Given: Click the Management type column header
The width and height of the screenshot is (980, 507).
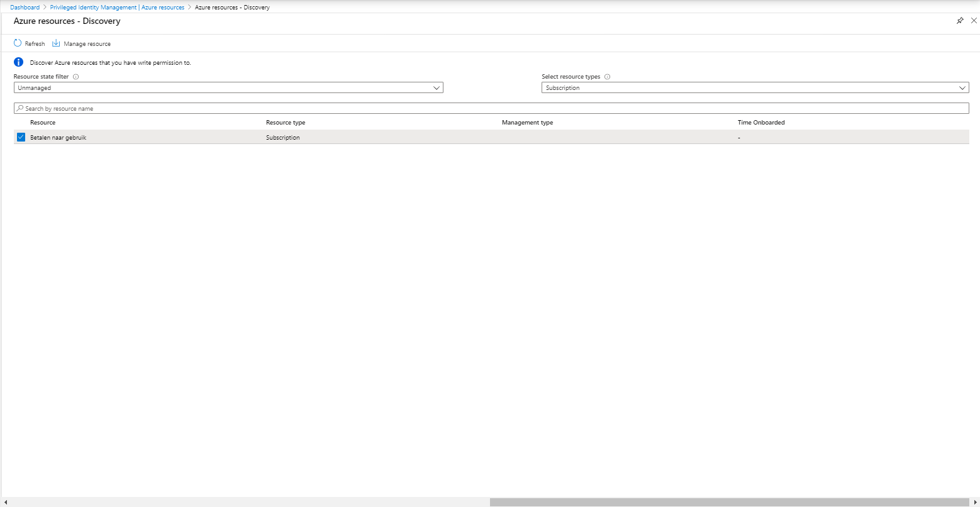Looking at the screenshot, I should [527, 123].
